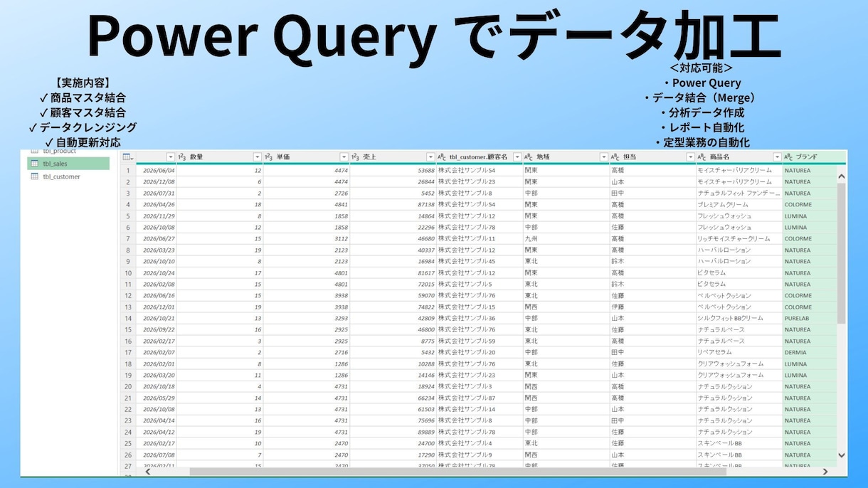
Task: Click 担当 cell 伊藤
Action: [652, 307]
